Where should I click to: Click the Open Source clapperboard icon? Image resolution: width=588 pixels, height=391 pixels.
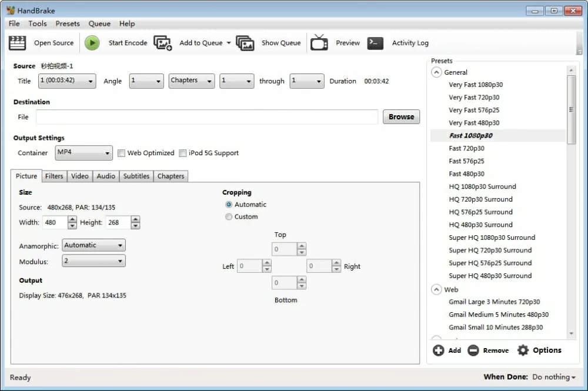(x=18, y=43)
